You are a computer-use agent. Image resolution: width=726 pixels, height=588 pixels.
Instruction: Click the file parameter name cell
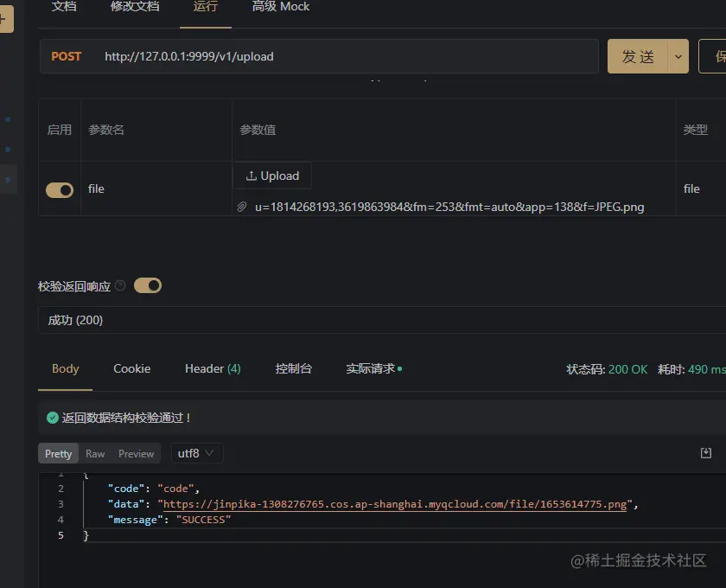coord(156,189)
